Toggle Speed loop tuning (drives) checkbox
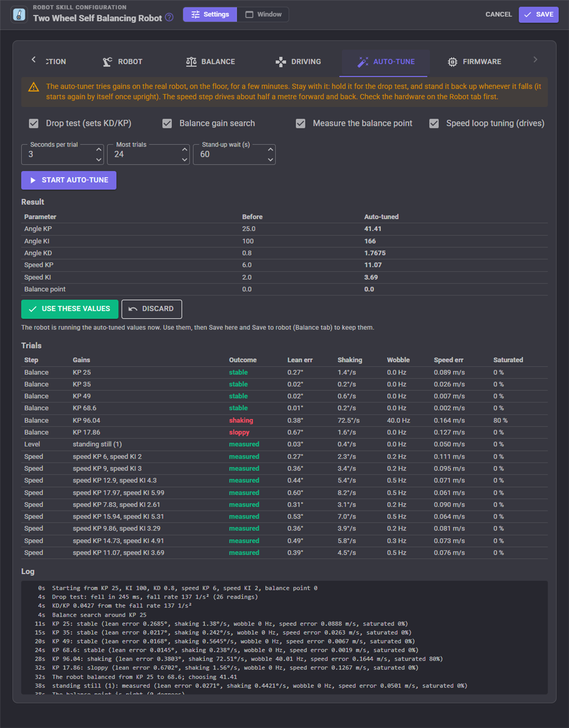Image resolution: width=569 pixels, height=728 pixels. click(434, 123)
